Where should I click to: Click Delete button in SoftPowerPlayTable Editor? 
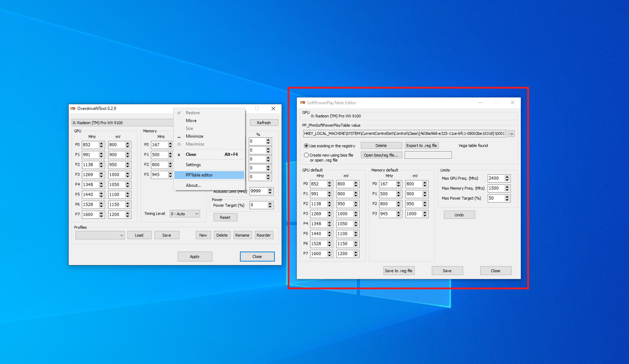tap(381, 146)
